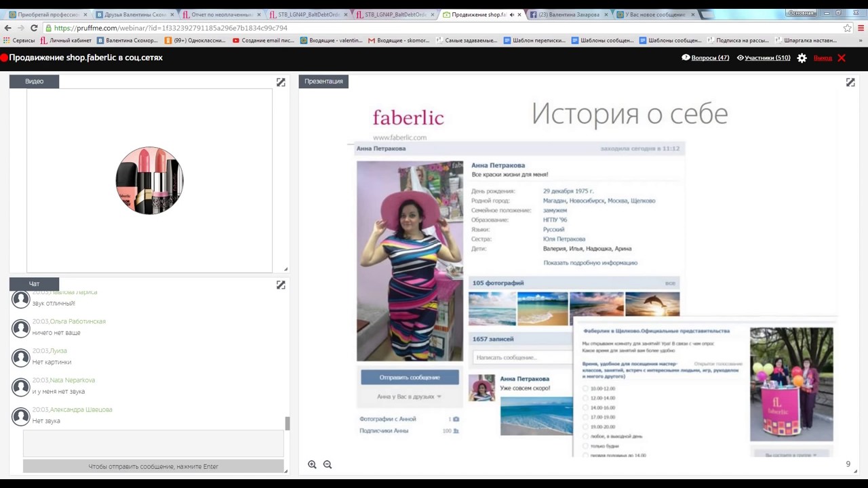This screenshot has height=488, width=868.
Task: Expand the Чат panel to fullscreen
Action: 281,285
